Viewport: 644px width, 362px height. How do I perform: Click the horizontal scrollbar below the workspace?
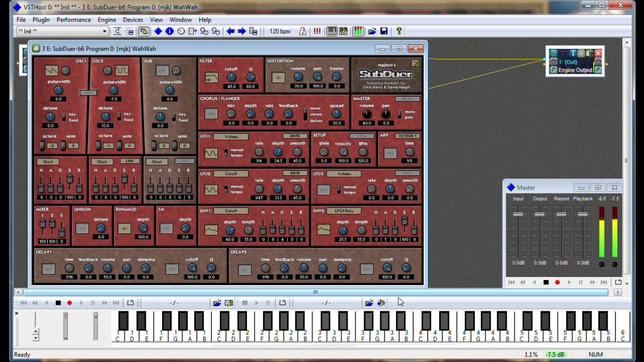[x=315, y=292]
